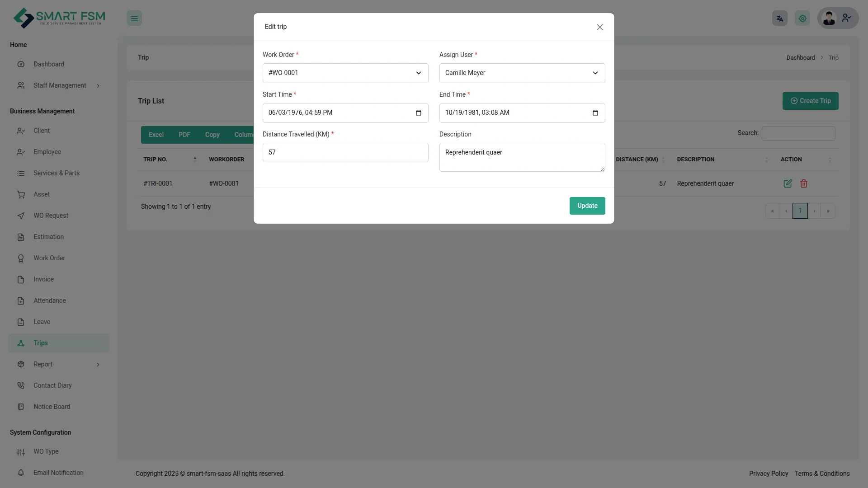
Task: Open the Work Order dropdown
Action: click(x=345, y=73)
